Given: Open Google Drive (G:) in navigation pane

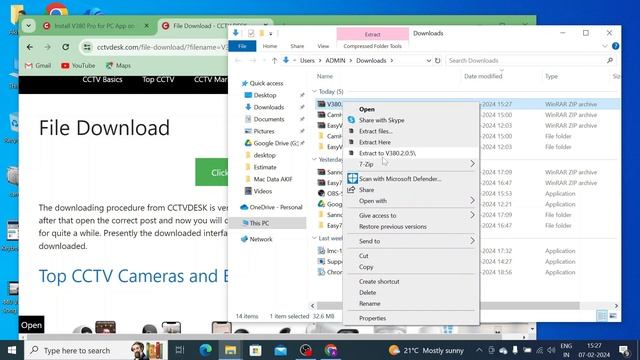Looking at the screenshot, I should pos(276,143).
